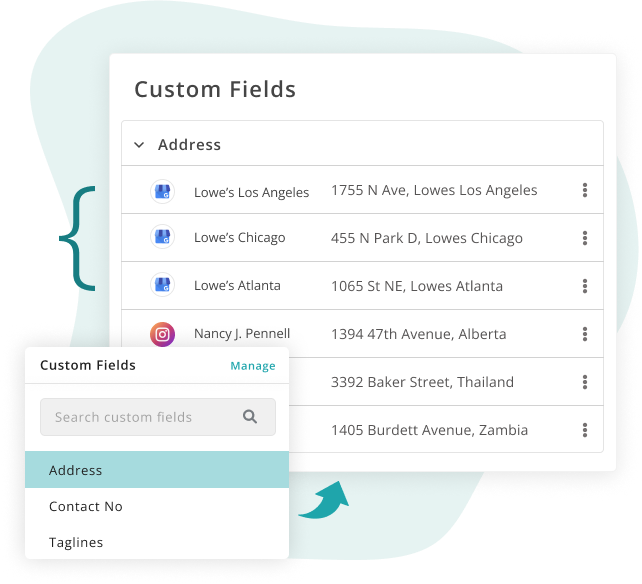Open the three-dot menu for Lowe's Chicago
Viewport: 642px width, 584px height.
click(x=585, y=238)
